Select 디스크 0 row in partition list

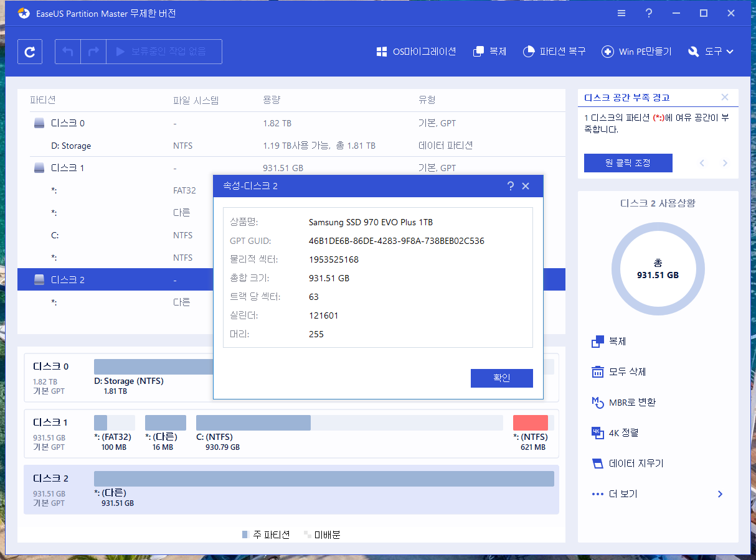pyautogui.click(x=291, y=123)
